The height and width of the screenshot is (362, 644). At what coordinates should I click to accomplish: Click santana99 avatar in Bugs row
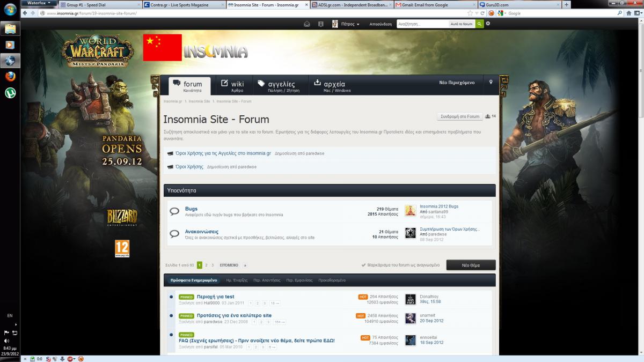point(411,211)
